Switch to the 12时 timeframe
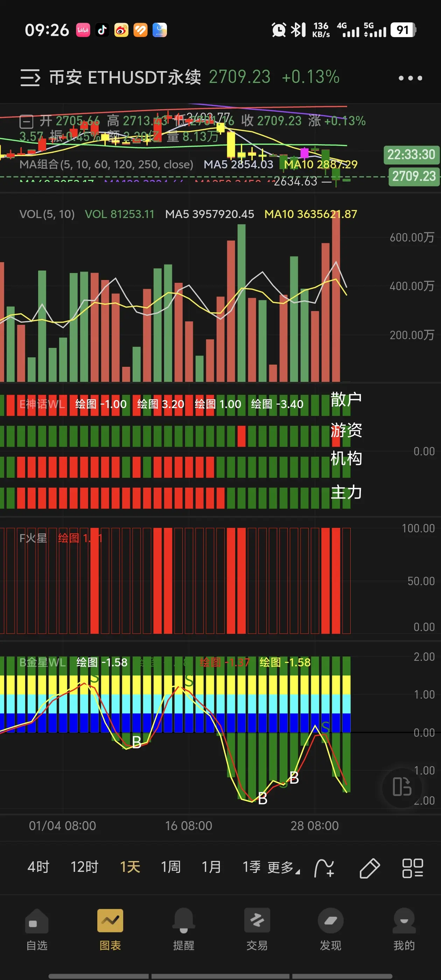 coord(84,867)
